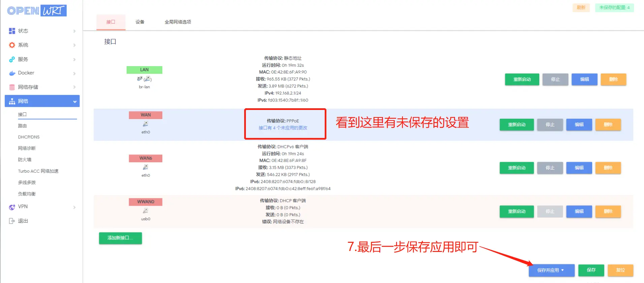Click 编辑 button for WAN interface
Screen dimensions: 644x283
click(579, 125)
